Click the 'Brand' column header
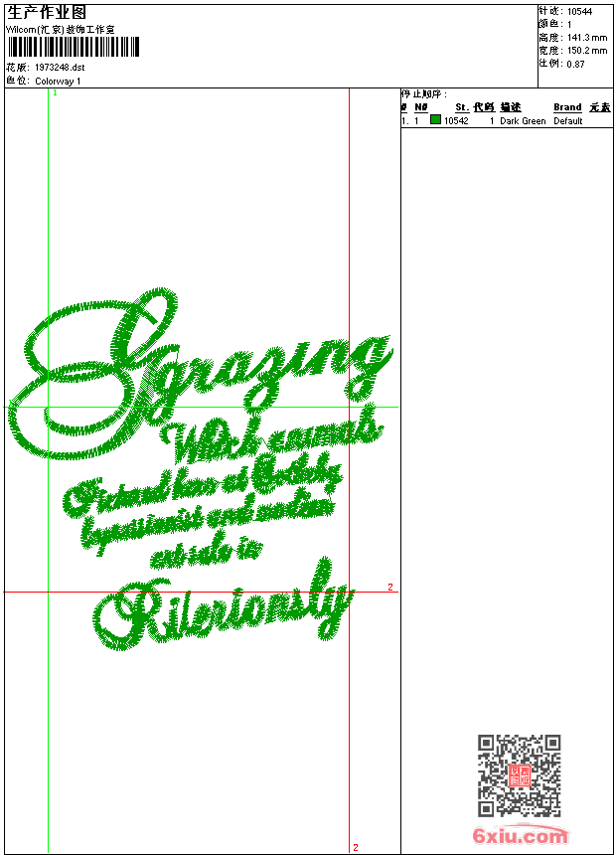Image resolution: width=616 pixels, height=855 pixels. tap(567, 107)
